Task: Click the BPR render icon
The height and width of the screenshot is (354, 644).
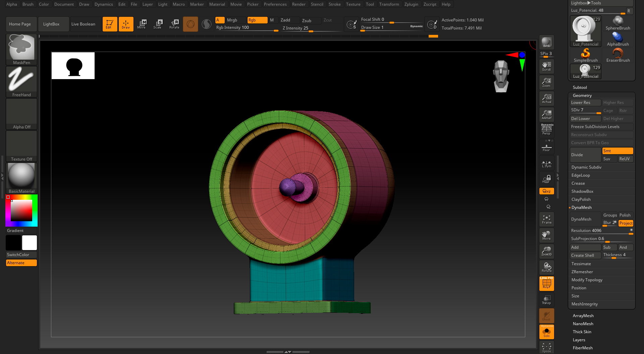Action: [x=546, y=42]
